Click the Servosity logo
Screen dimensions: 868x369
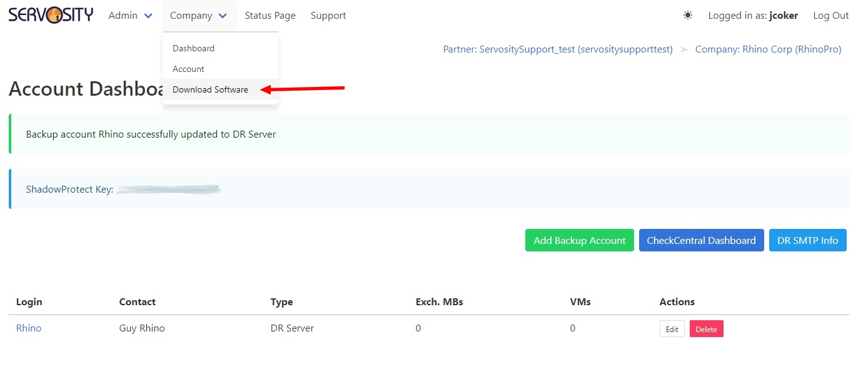coord(50,14)
